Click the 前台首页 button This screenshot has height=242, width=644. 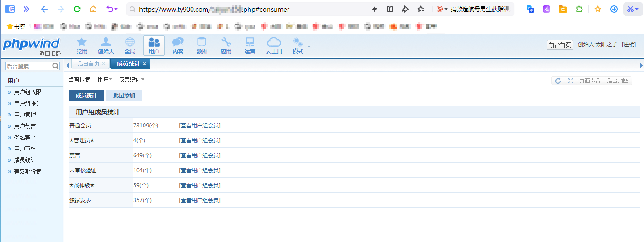click(560, 45)
